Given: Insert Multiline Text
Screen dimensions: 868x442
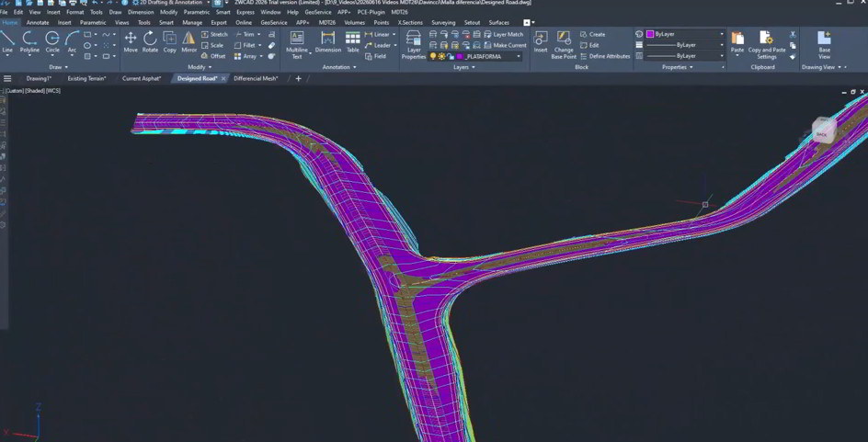Looking at the screenshot, I should point(297,45).
